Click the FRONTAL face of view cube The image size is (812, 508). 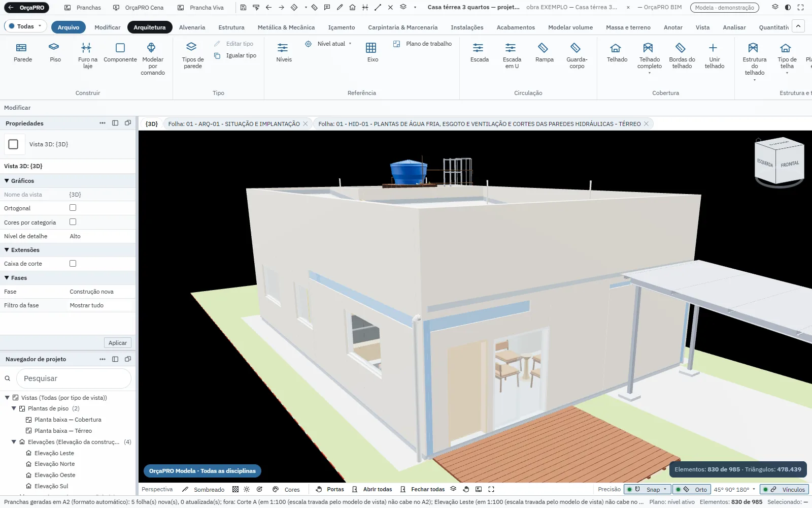coord(790,164)
